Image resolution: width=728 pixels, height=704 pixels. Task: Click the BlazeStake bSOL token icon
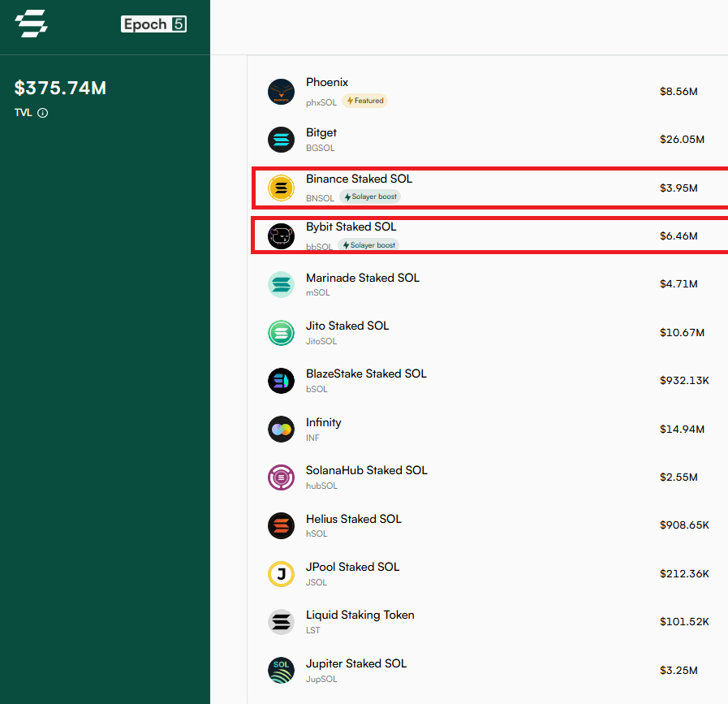click(x=281, y=381)
